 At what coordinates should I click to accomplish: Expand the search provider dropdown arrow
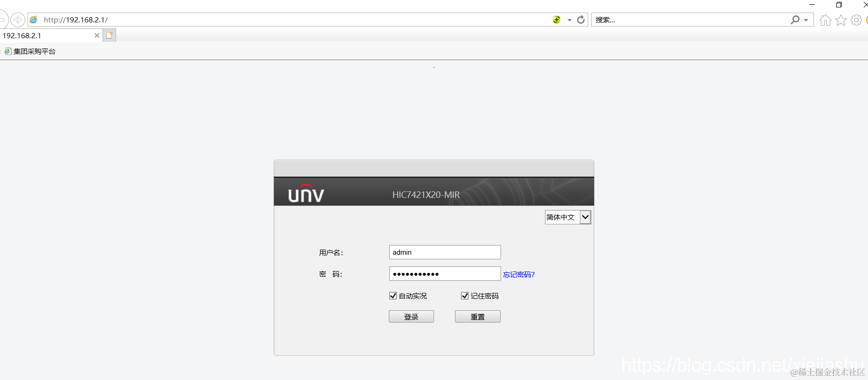pyautogui.click(x=806, y=20)
